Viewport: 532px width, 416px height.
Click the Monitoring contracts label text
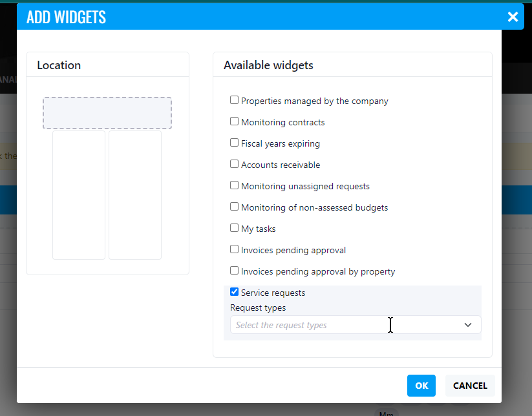click(283, 122)
